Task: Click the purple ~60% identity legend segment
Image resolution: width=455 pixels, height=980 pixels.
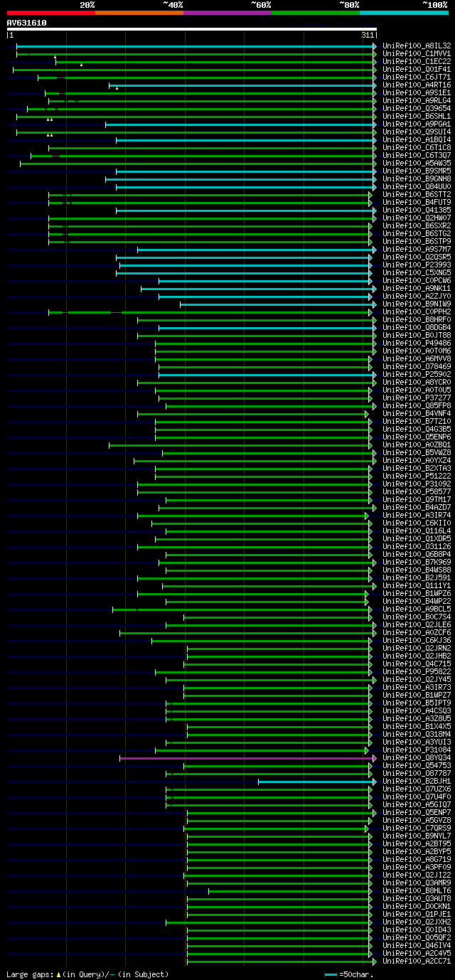Action: coord(227,13)
